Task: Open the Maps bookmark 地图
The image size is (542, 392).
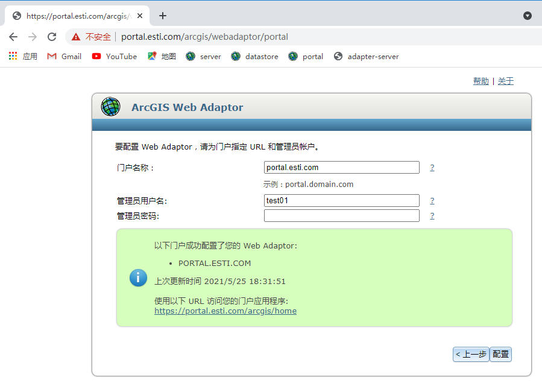Action: pos(162,56)
